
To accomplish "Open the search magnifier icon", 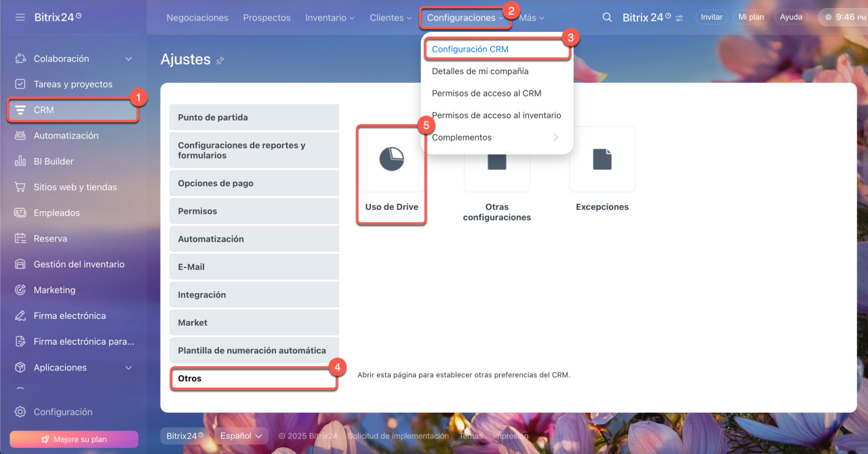I will pyautogui.click(x=607, y=18).
